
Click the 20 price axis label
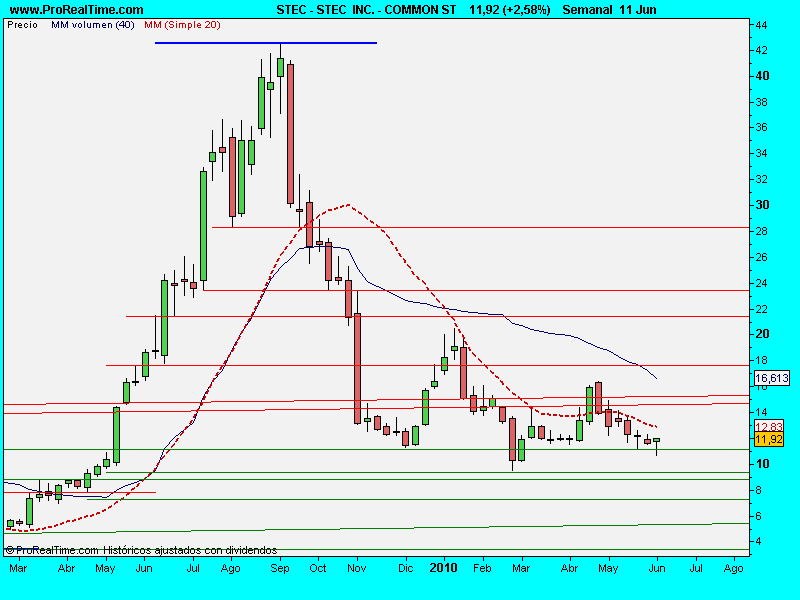pyautogui.click(x=762, y=334)
